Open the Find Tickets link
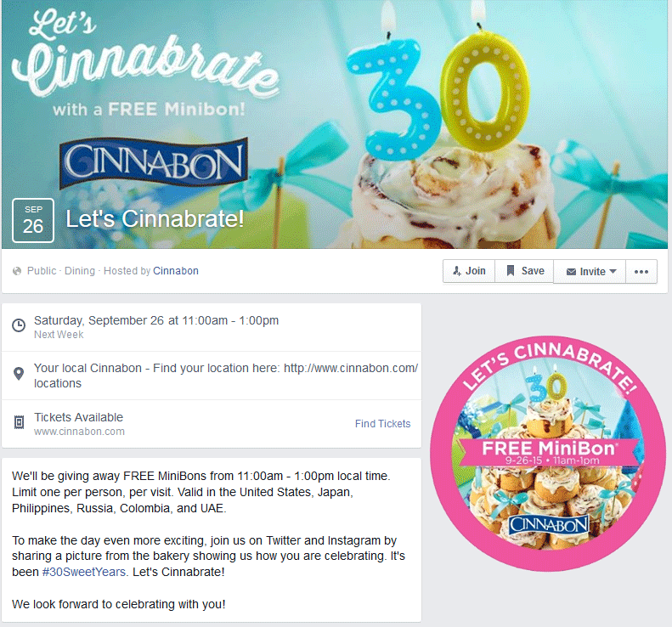 pyautogui.click(x=382, y=423)
